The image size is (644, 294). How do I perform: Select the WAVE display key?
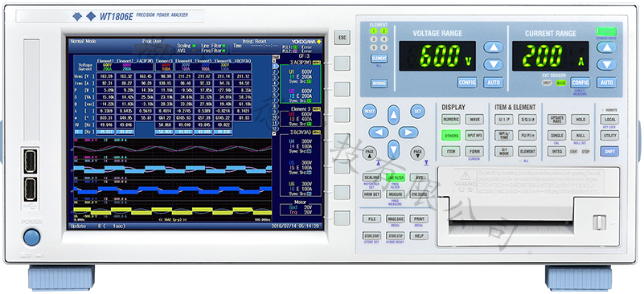[474, 120]
